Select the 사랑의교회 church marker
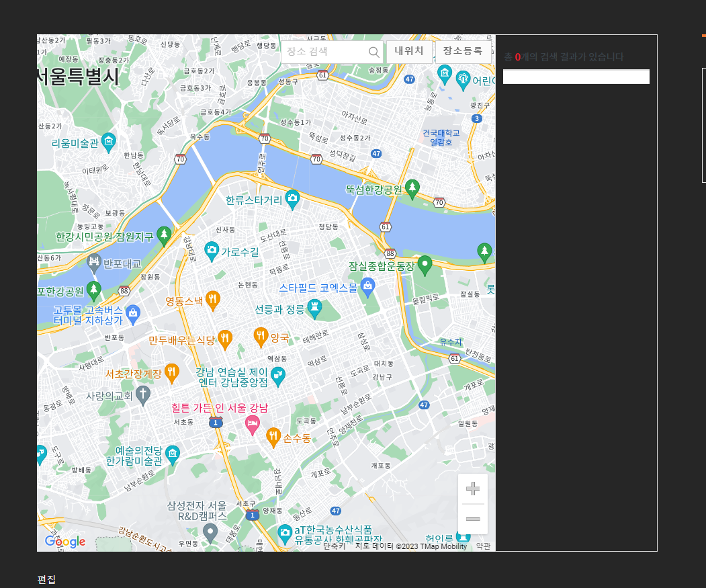Image resolution: width=706 pixels, height=588 pixels. (x=142, y=394)
